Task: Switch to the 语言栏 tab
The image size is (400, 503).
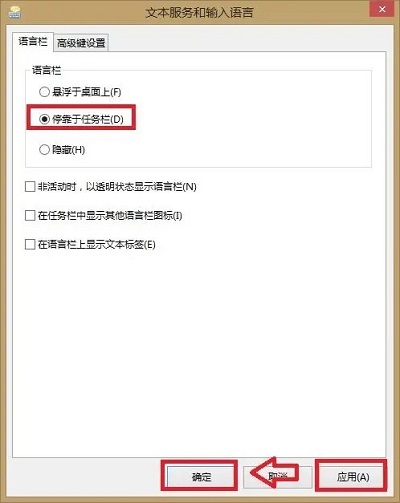Action: click(x=33, y=41)
